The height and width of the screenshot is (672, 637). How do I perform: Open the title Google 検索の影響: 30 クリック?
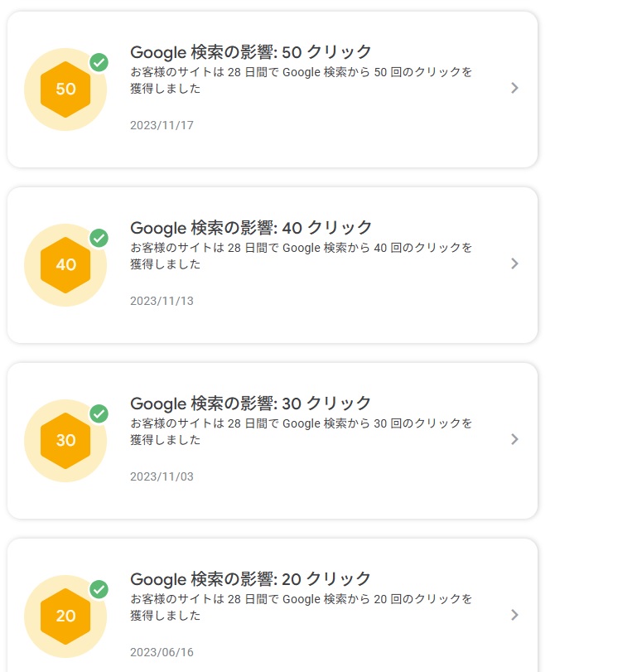(251, 404)
